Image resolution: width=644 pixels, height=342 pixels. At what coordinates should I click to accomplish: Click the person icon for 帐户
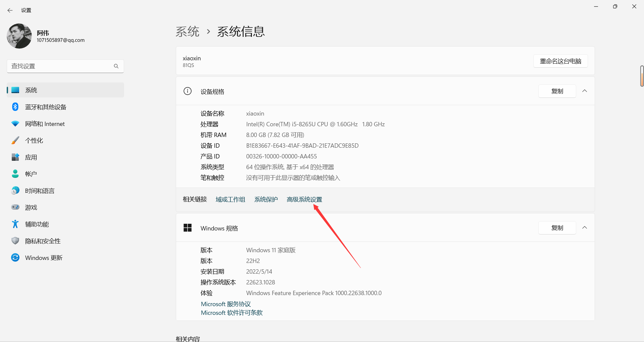tap(15, 174)
